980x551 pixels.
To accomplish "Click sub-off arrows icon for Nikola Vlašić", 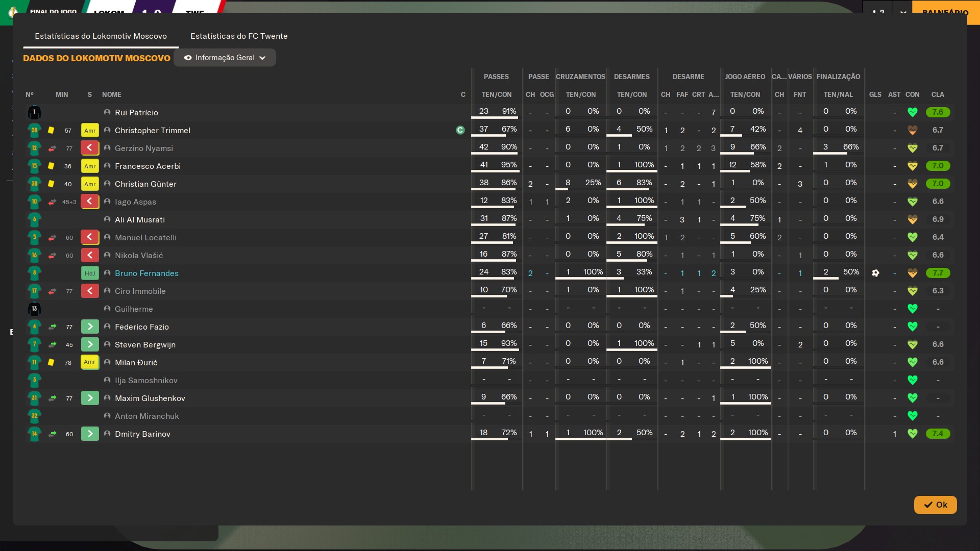I will click(x=52, y=256).
